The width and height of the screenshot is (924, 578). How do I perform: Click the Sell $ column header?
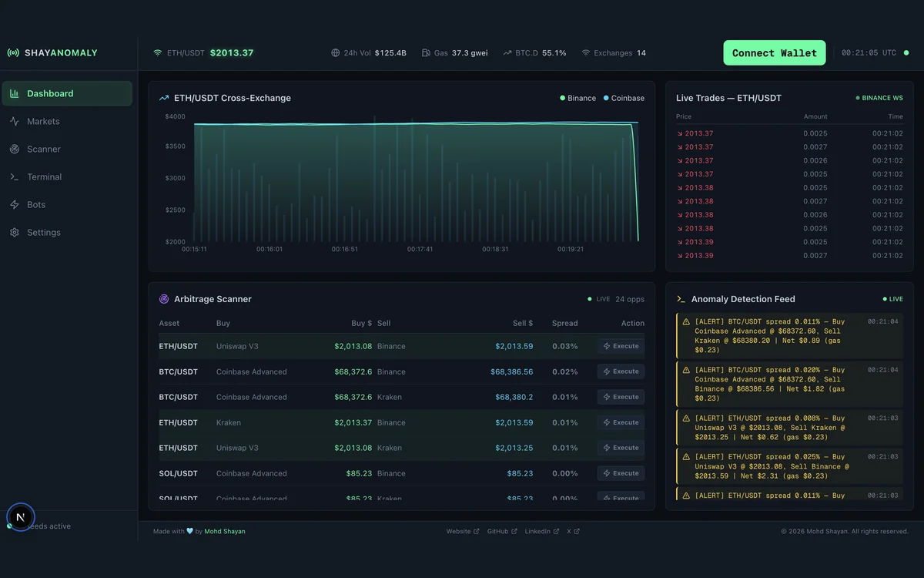pyautogui.click(x=523, y=323)
